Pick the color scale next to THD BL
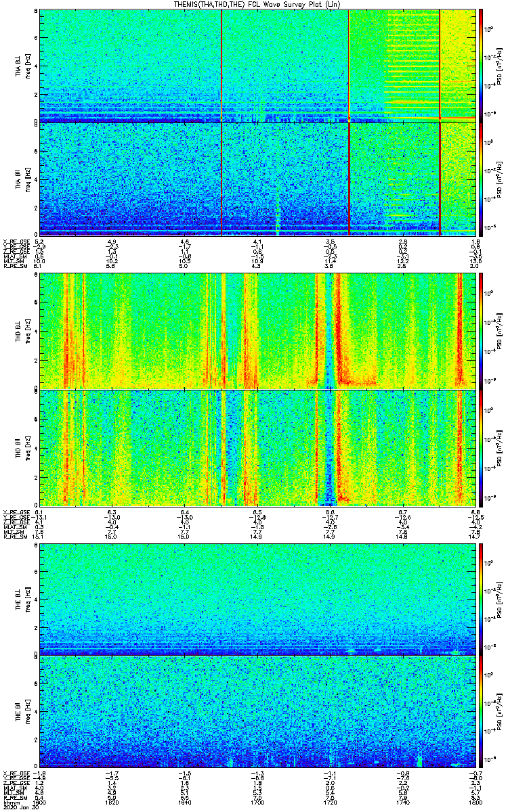Viewport: 508px width, 812px height. tap(482, 331)
